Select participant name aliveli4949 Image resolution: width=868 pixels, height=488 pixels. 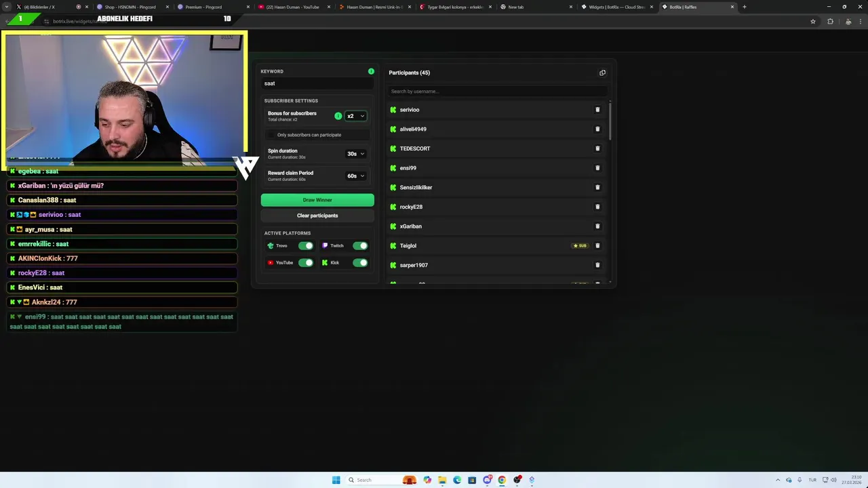click(x=413, y=129)
